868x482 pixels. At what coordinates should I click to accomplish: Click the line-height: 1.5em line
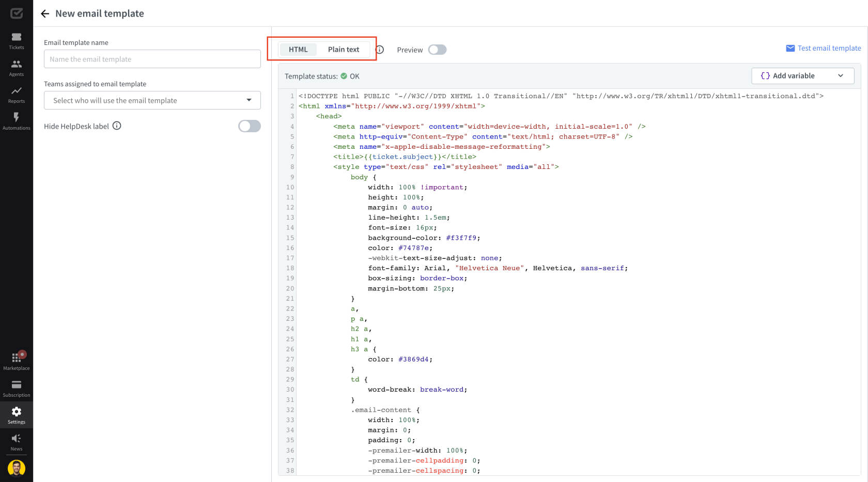pos(409,217)
